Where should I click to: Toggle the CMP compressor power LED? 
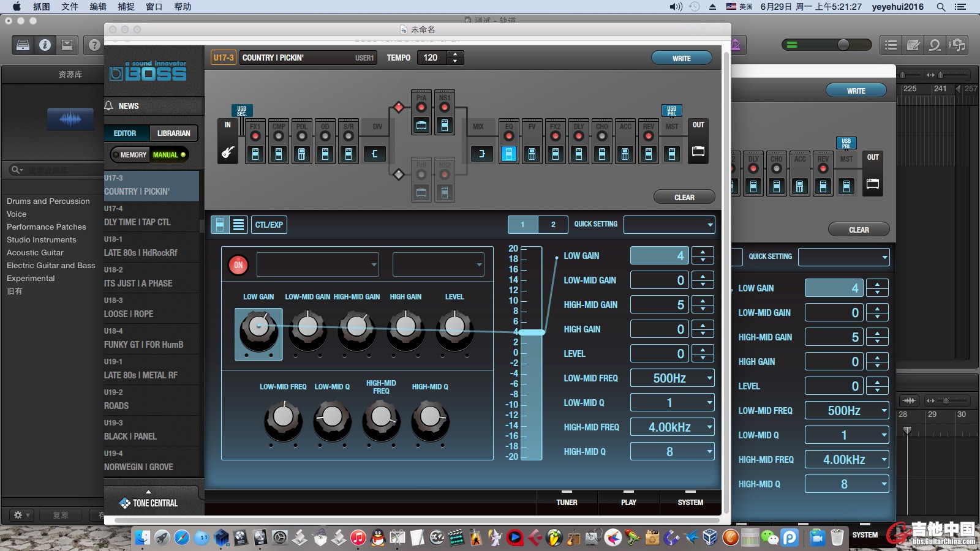point(279,136)
